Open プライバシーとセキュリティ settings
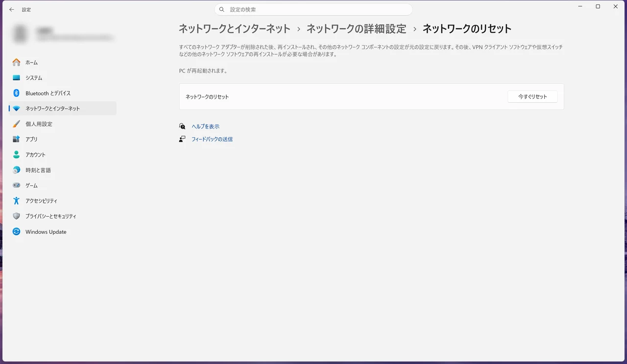This screenshot has width=627, height=364. tap(63, 216)
